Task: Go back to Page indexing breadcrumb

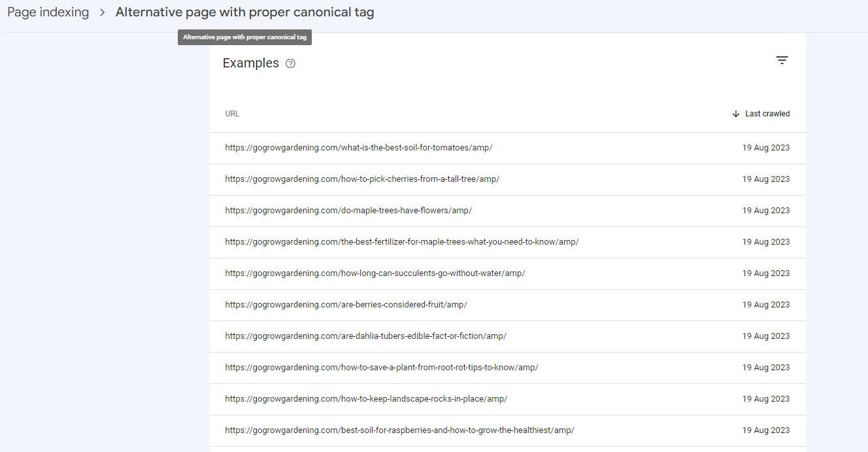Action: coord(48,12)
